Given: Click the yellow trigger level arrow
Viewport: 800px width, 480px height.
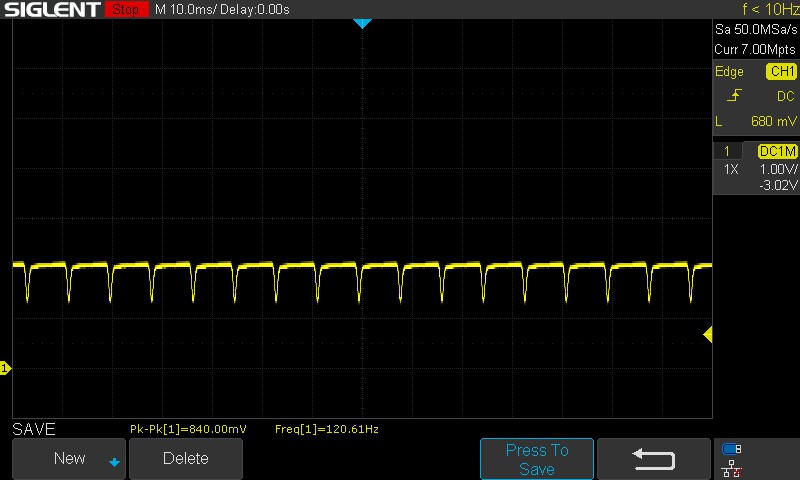Looking at the screenshot, I should 707,335.
